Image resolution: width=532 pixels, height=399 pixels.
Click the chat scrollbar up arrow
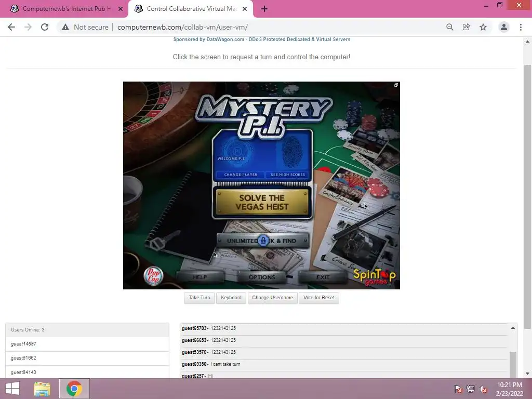[513, 328]
